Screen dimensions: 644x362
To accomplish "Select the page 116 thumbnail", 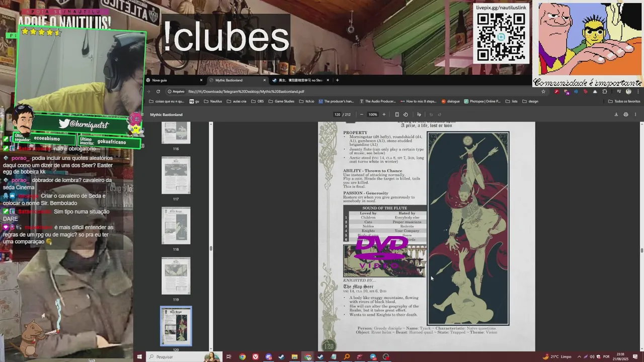I will (176, 133).
